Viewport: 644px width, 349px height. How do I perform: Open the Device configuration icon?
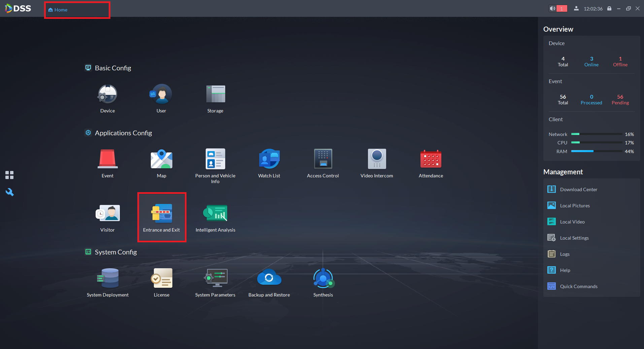tap(107, 94)
